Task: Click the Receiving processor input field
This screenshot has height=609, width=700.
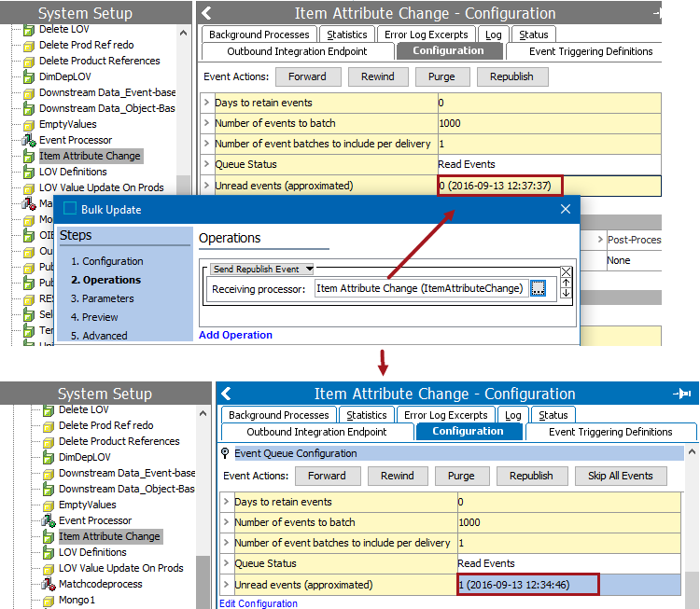Action: (x=420, y=289)
